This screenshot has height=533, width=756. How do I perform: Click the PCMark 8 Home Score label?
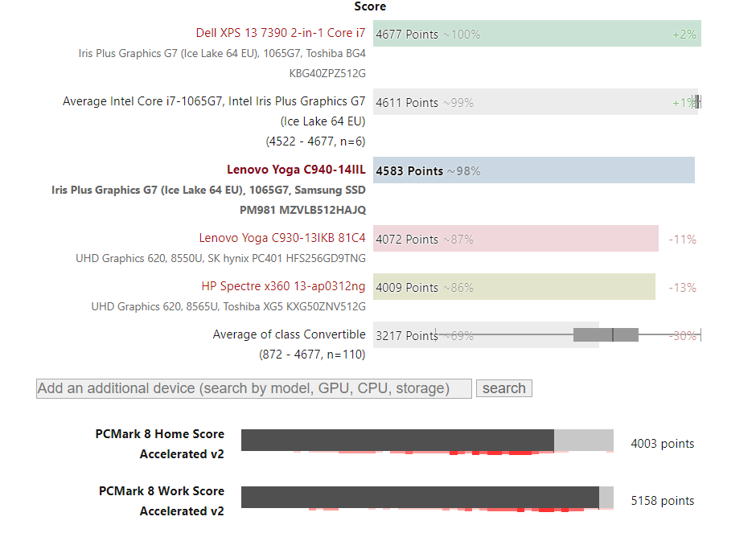[160, 444]
